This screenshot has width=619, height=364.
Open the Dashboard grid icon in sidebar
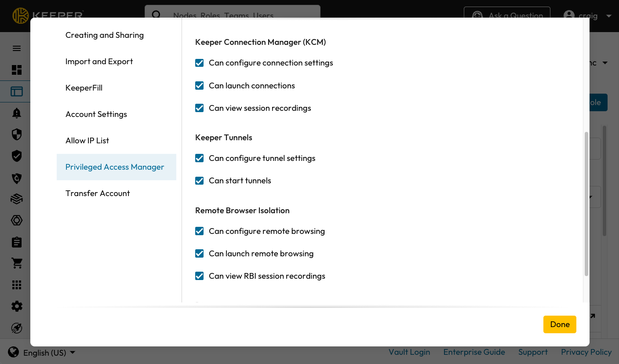pyautogui.click(x=17, y=70)
